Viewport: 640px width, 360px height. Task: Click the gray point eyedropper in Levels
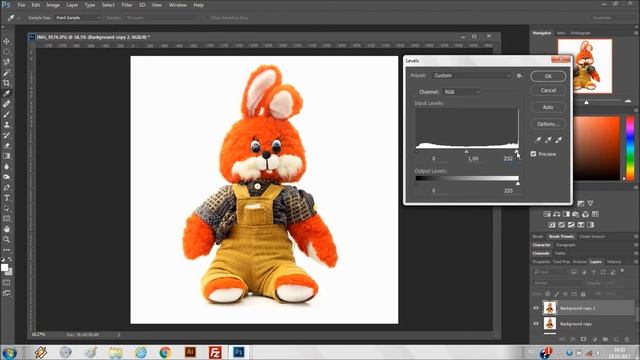[549, 140]
